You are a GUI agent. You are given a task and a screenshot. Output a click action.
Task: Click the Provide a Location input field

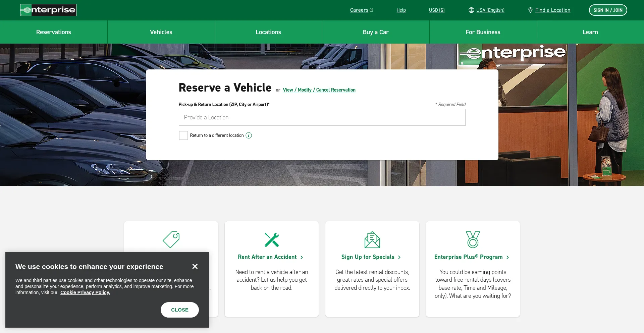[x=322, y=117]
